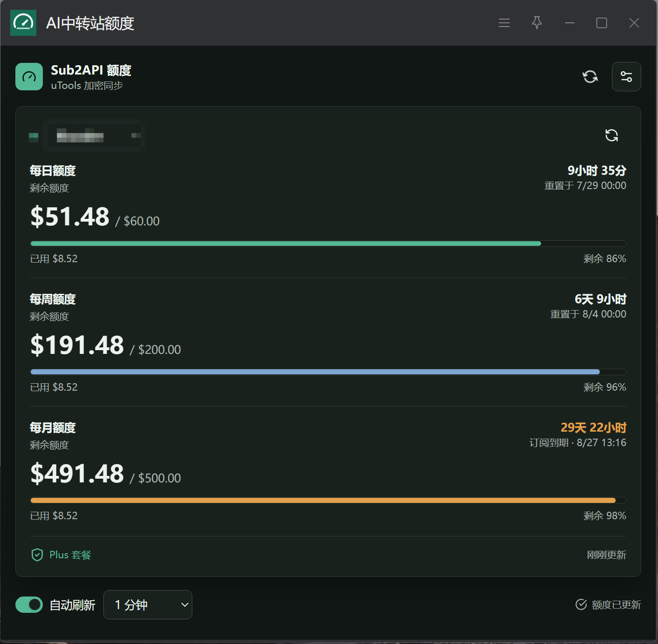Toggle the 自动刷新 switch off
The image size is (658, 644).
pyautogui.click(x=29, y=605)
